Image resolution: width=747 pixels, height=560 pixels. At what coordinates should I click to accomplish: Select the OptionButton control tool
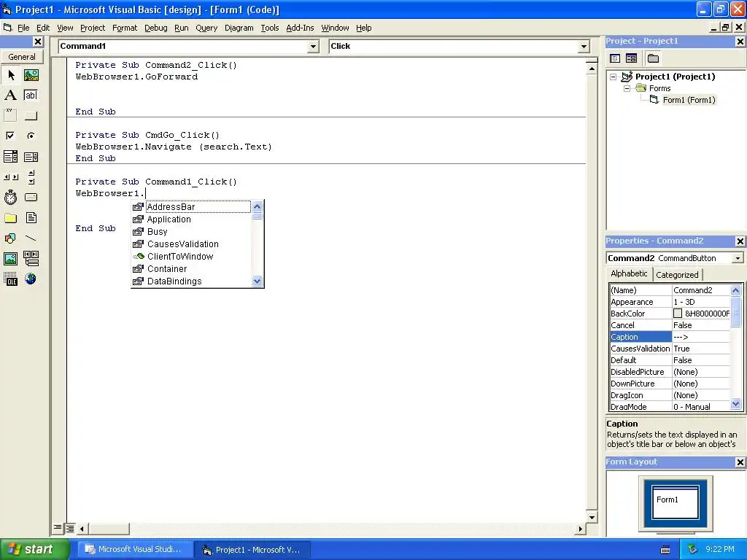coord(31,136)
